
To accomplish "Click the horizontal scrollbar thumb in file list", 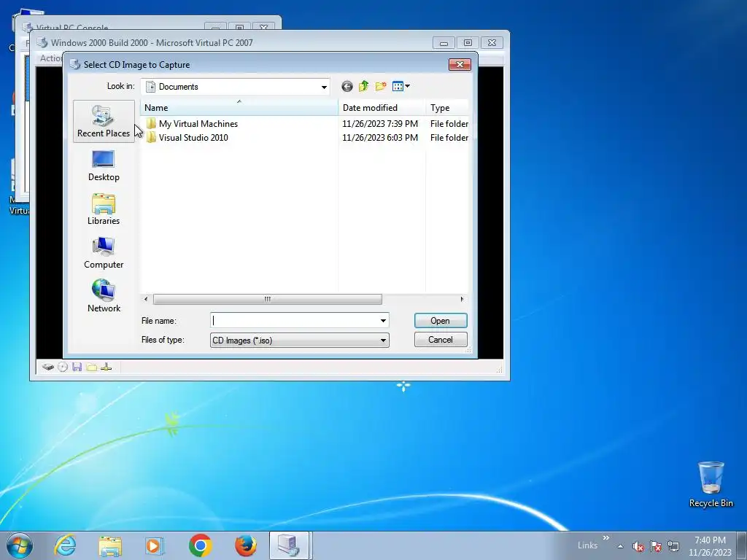I will tap(267, 299).
